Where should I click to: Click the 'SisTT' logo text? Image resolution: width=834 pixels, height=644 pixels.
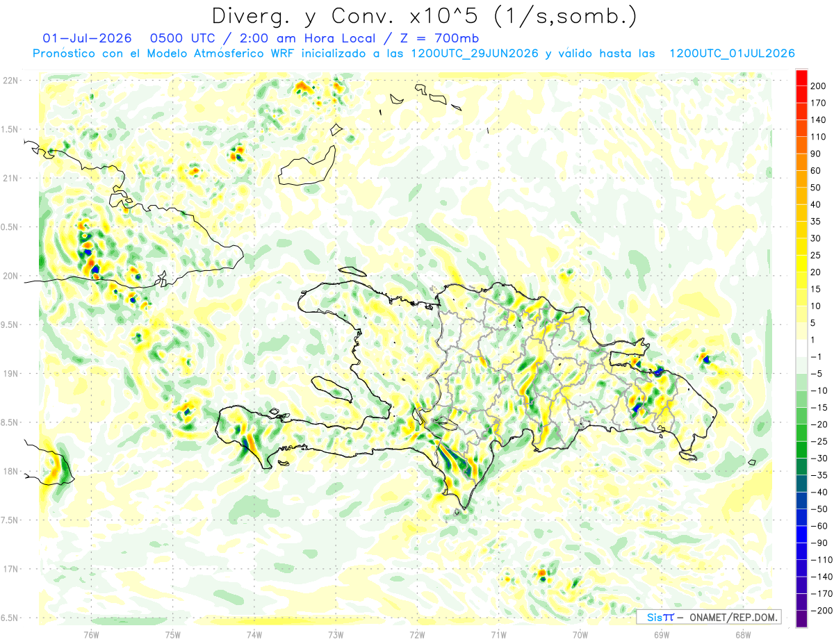coord(660,617)
